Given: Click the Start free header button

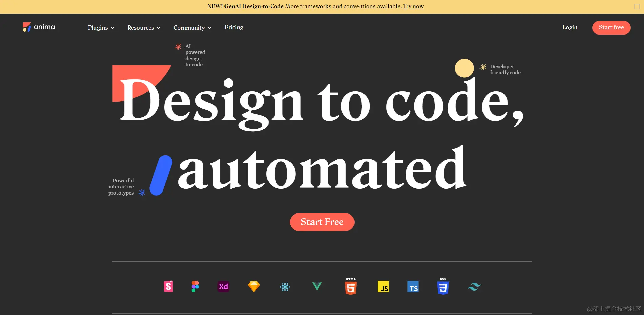Looking at the screenshot, I should click(611, 27).
